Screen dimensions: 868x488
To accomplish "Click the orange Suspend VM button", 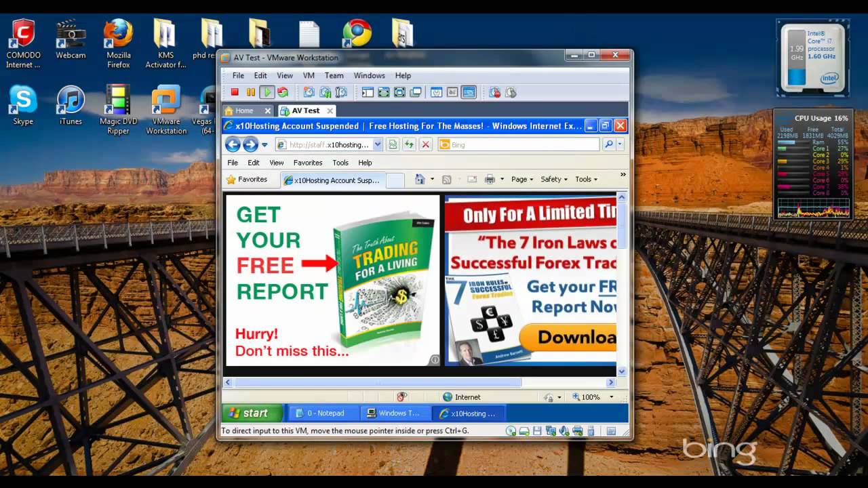I will click(x=251, y=92).
